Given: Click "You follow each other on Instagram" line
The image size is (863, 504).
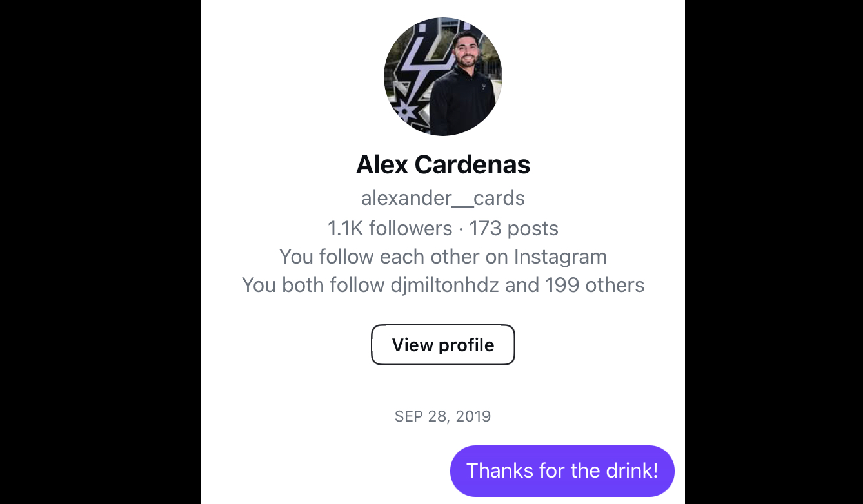Looking at the screenshot, I should pyautogui.click(x=443, y=257).
